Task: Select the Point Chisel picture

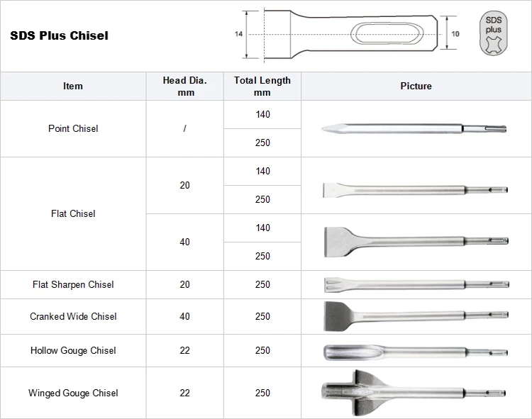Action: [x=414, y=128]
